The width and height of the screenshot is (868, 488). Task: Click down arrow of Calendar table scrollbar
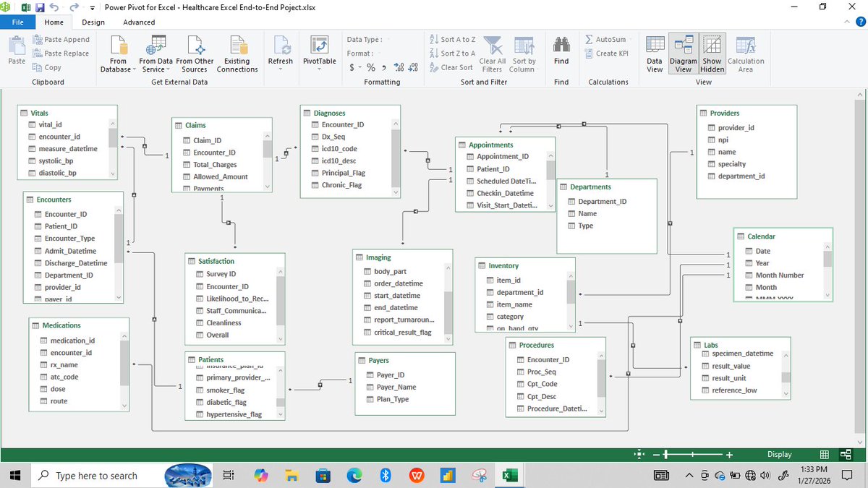pos(828,295)
